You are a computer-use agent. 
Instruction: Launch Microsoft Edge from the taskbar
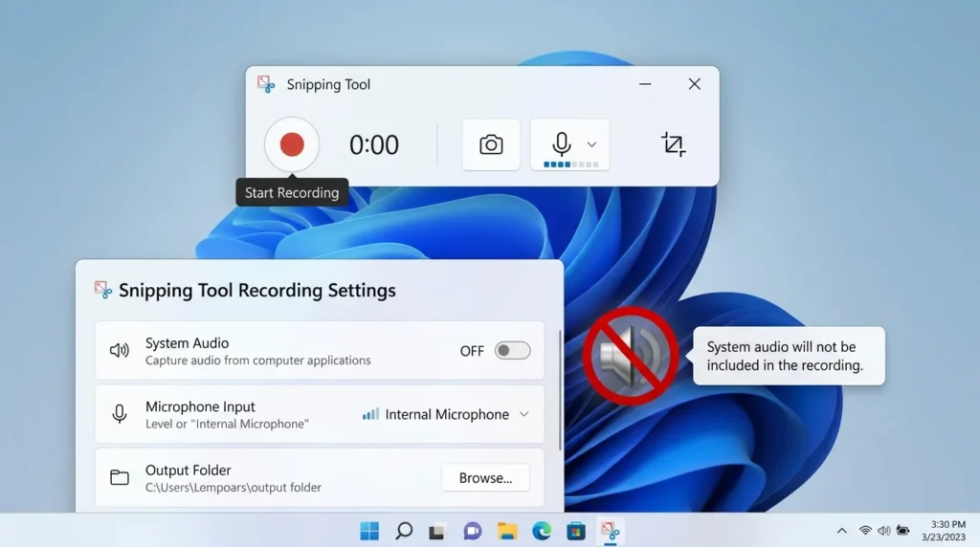coord(542,531)
